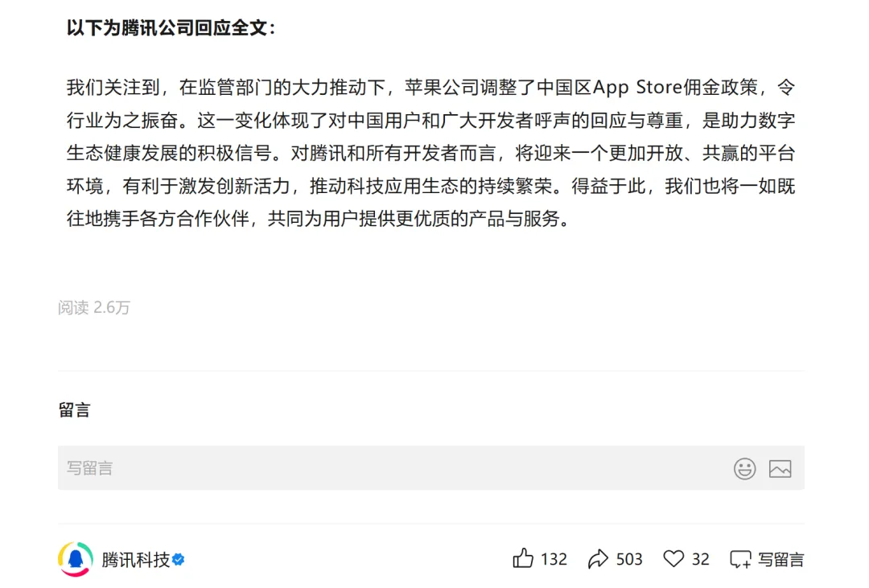
Task: Click the final line mentioning 产品与服务
Action: [x=318, y=219]
